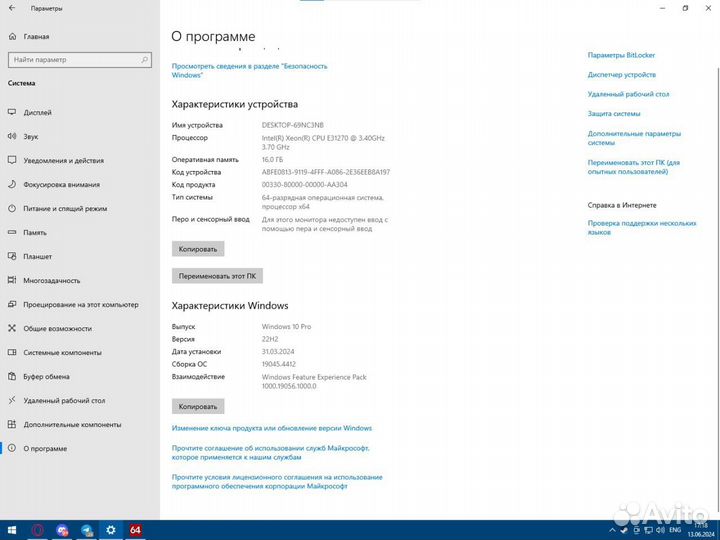Click the Windows Start button
This screenshot has height=540, width=720.
12,530
